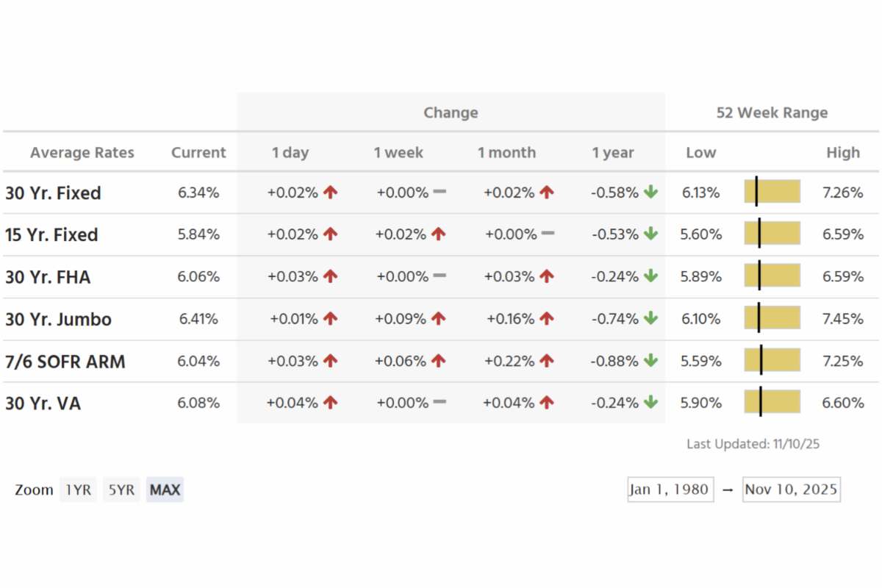Click the Current column header
This screenshot has height=588, width=882.
(198, 153)
